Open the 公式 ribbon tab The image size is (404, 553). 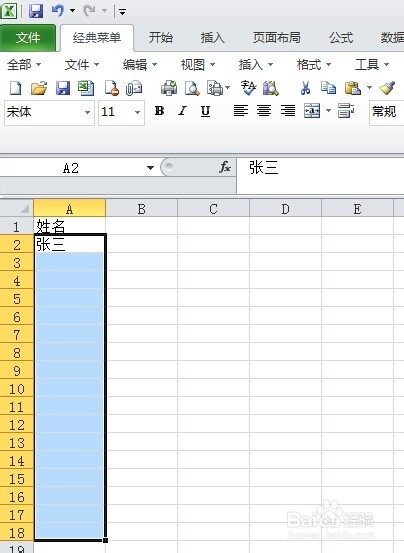(341, 38)
